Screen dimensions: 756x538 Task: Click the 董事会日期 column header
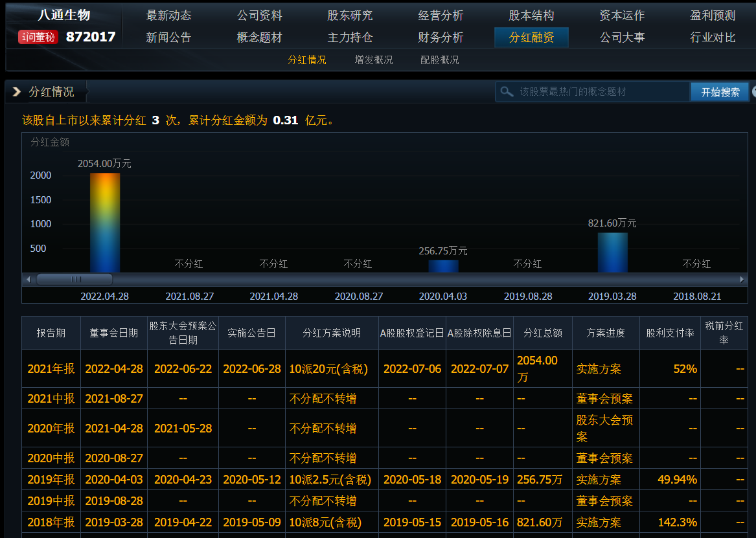(114, 333)
